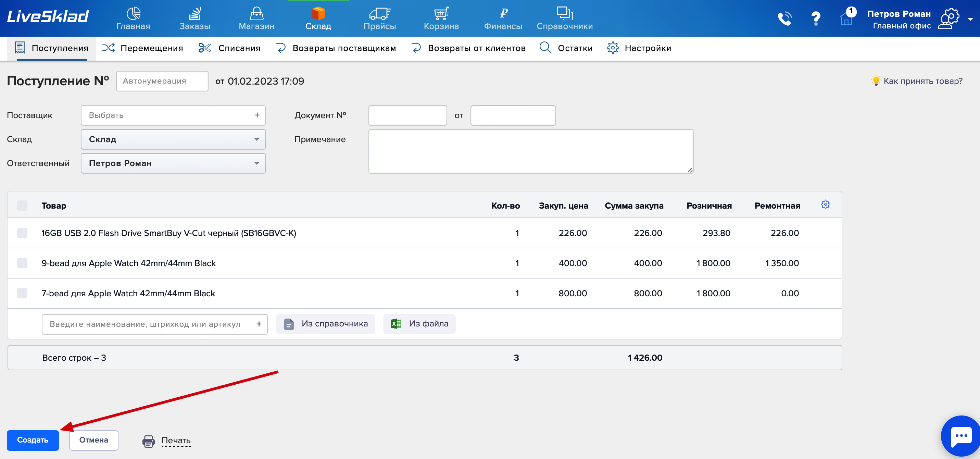Click the Закуп. цена column header
The image size is (980, 459).
click(563, 206)
